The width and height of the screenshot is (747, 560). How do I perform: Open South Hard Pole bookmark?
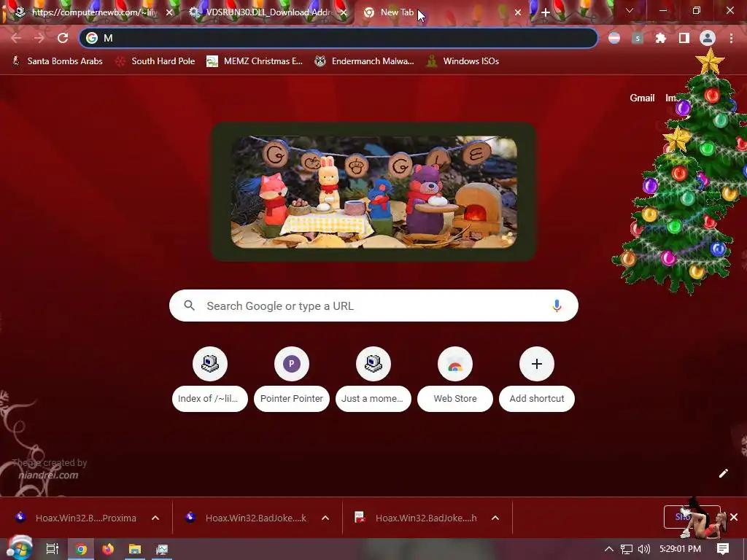155,61
